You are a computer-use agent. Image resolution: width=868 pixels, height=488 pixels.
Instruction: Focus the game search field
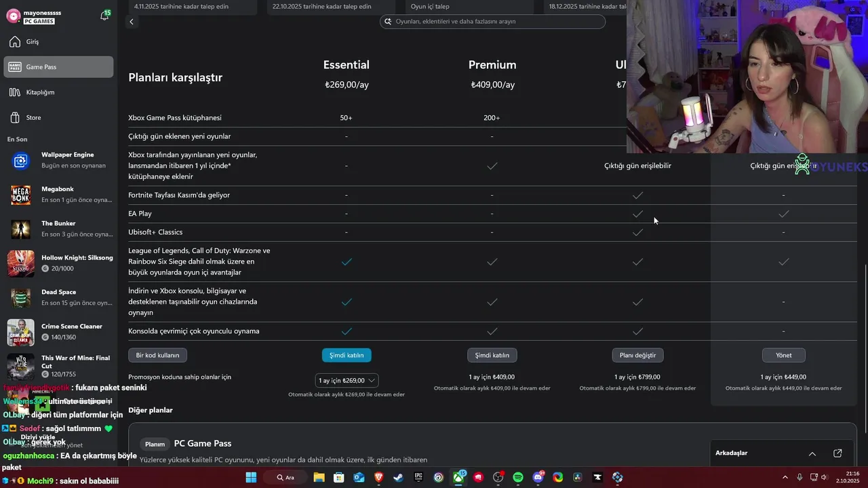(492, 22)
